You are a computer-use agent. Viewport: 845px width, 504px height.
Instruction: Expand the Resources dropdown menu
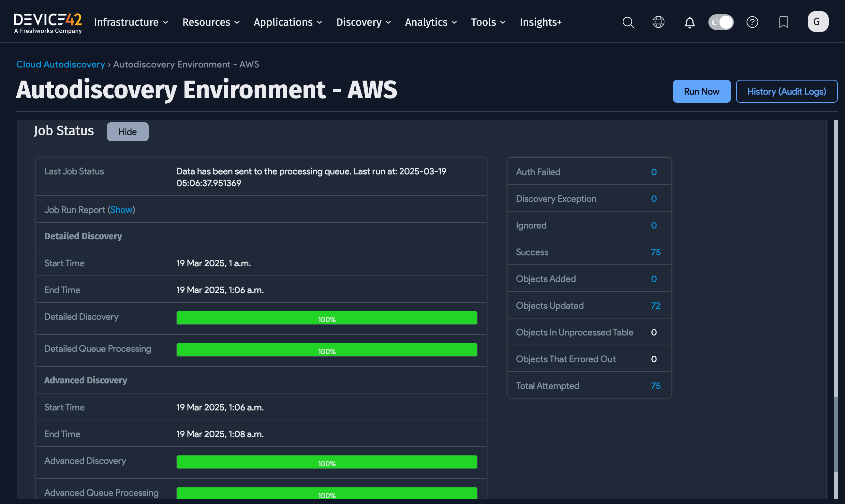211,22
